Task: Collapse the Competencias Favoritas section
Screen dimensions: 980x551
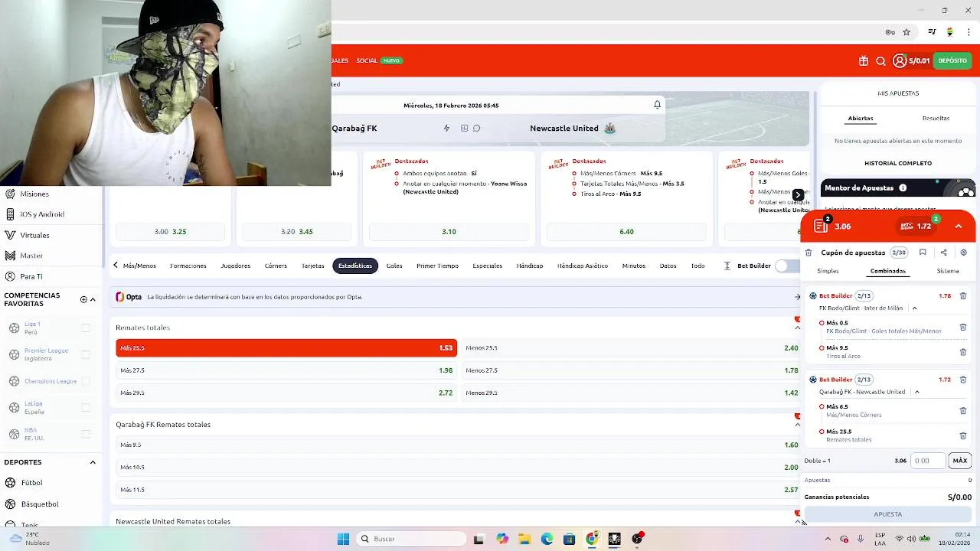Action: coord(93,299)
